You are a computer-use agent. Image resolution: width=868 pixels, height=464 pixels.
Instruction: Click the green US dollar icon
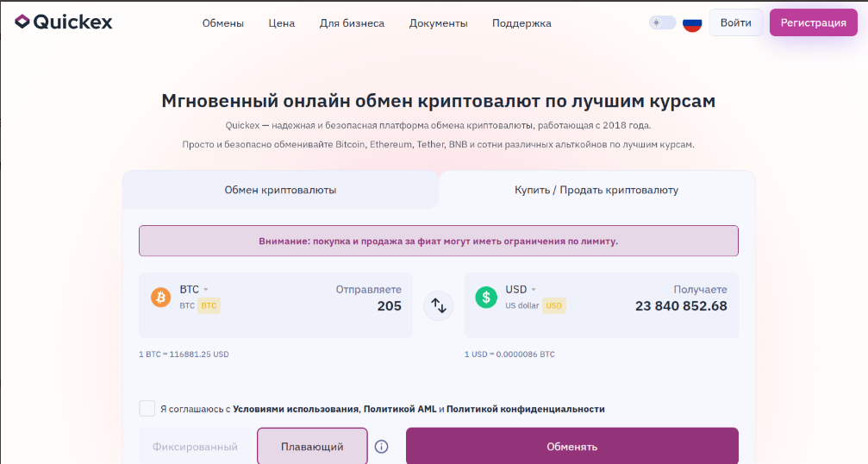point(486,298)
